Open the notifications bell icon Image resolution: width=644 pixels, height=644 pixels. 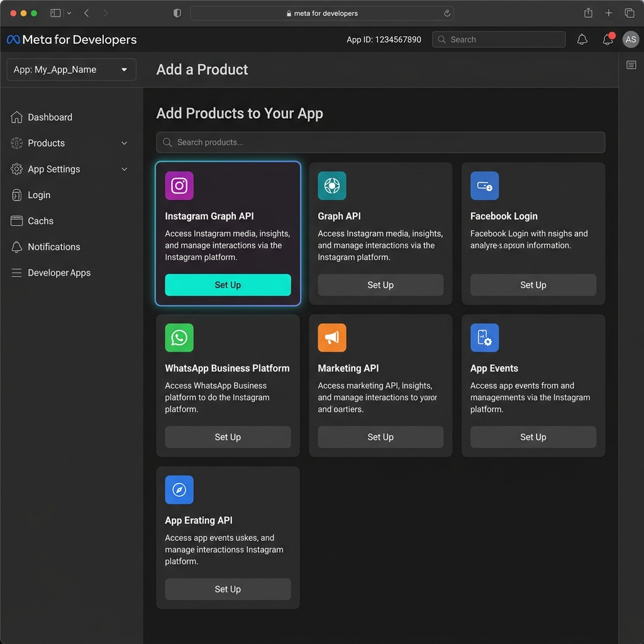(x=582, y=39)
